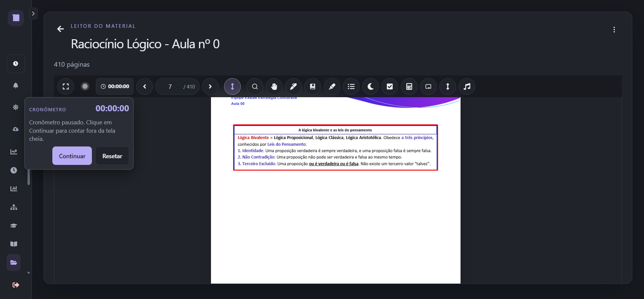Open the bar chart statistics sidebar item

[x=14, y=189]
